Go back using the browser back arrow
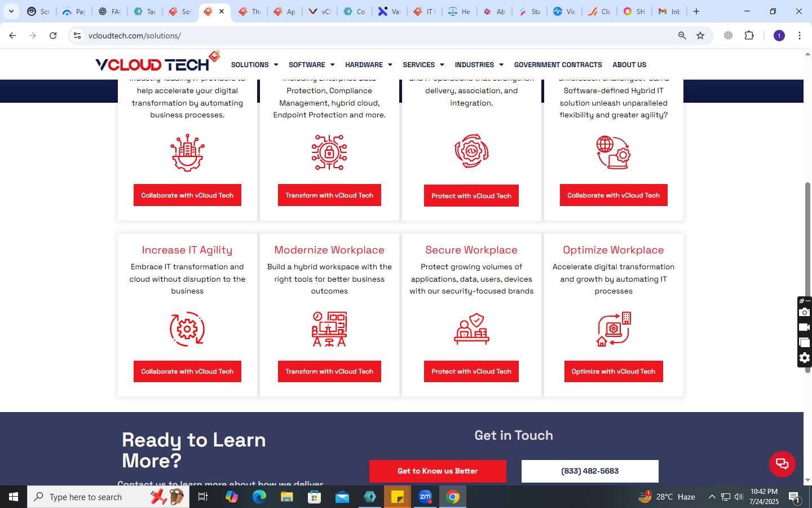Viewport: 812px width, 508px height. pyautogui.click(x=12, y=36)
